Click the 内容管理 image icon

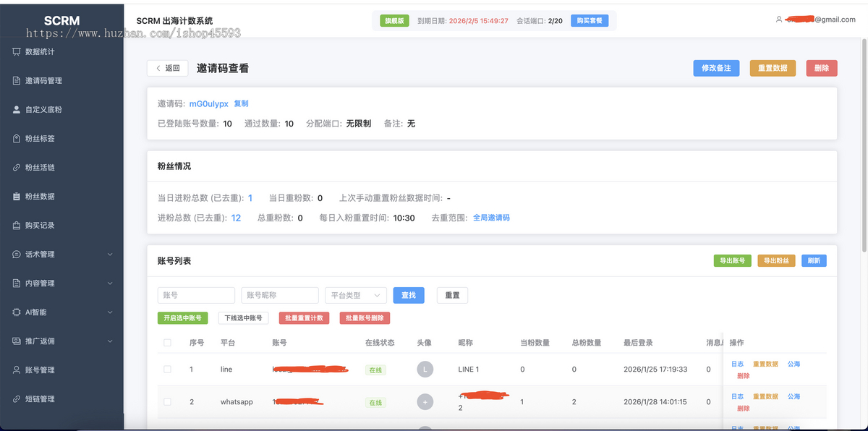point(17,283)
